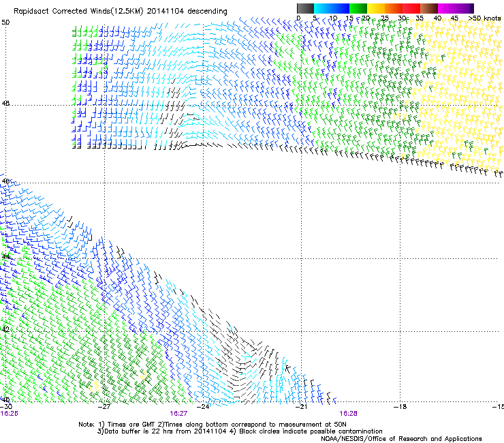The image size is (504, 443).
Task: Click the latitude axis label "44"
Action: 5,257
